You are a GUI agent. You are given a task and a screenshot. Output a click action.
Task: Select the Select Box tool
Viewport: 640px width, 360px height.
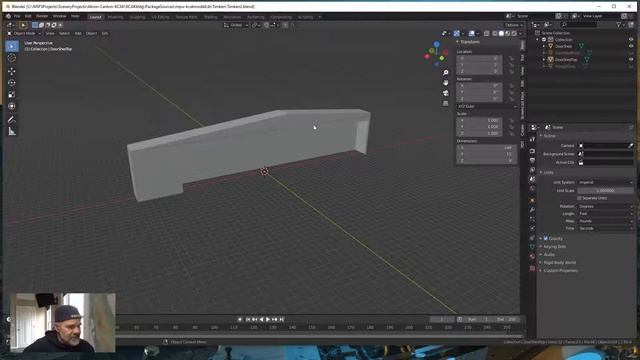pyautogui.click(x=11, y=46)
